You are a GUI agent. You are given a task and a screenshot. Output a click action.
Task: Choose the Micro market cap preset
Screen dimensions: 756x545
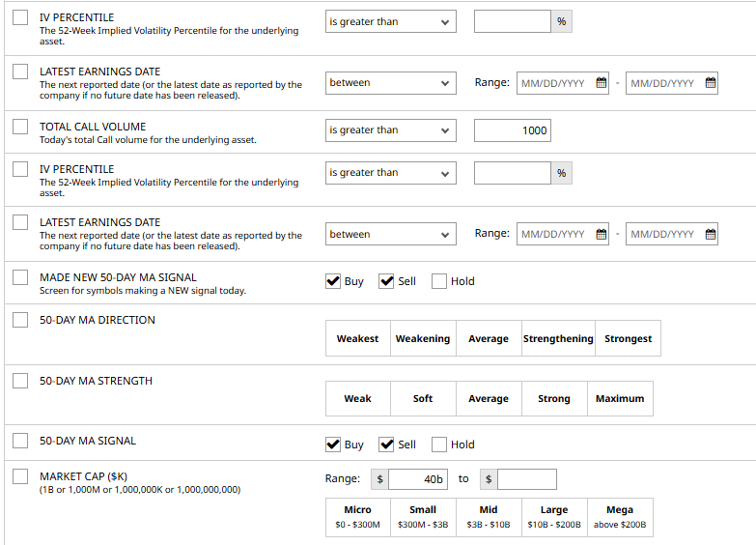358,517
